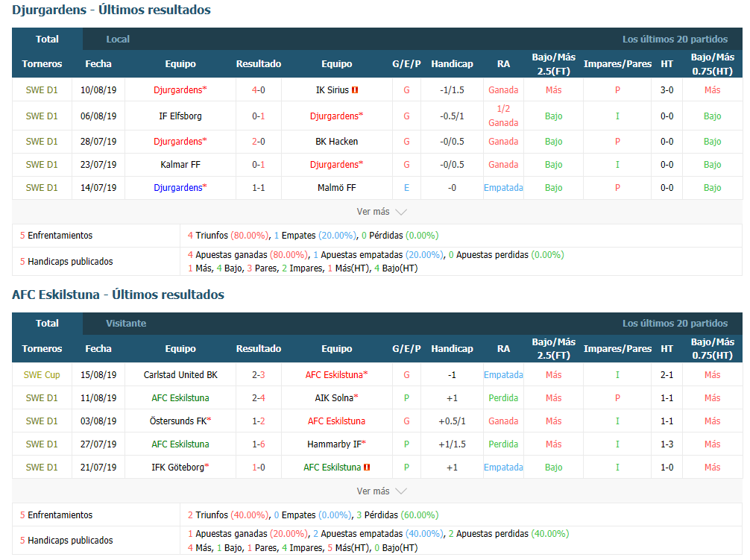This screenshot has height=560, width=750.
Task: Switch to the Local tab
Action: [118, 40]
